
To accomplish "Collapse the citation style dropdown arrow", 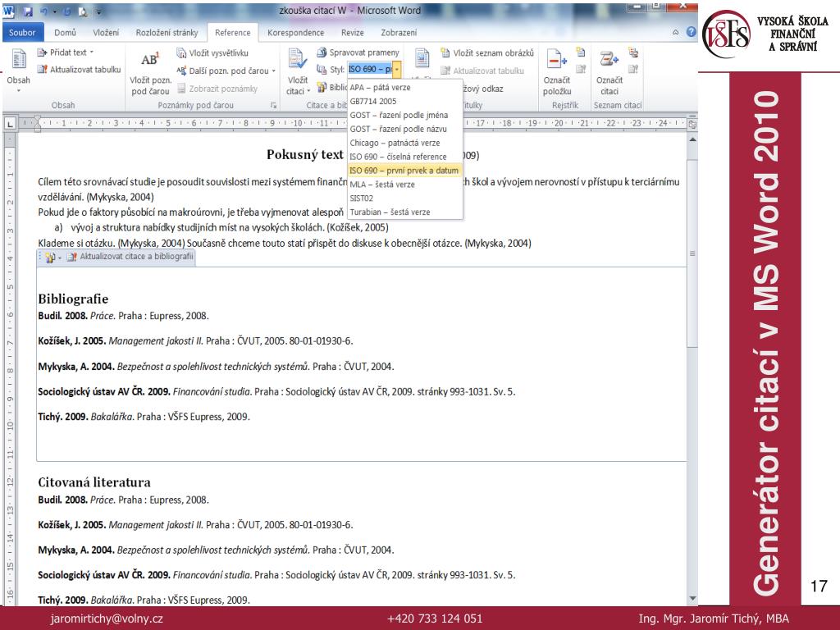I will pos(396,69).
